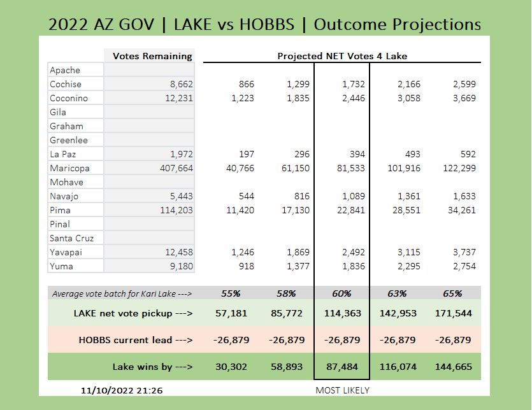Click the Yuma county row label

(x=61, y=266)
